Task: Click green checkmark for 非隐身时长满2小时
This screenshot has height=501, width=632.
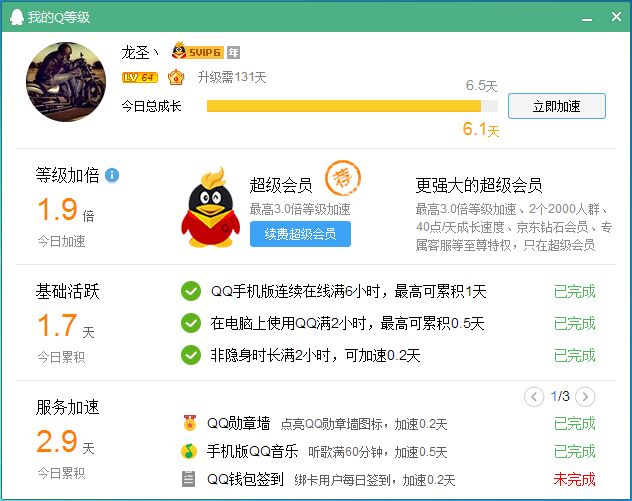Action: [x=191, y=355]
